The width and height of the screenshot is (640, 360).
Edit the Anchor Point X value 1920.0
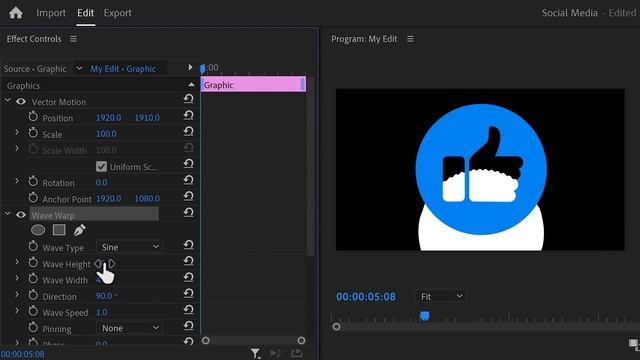coord(108,199)
